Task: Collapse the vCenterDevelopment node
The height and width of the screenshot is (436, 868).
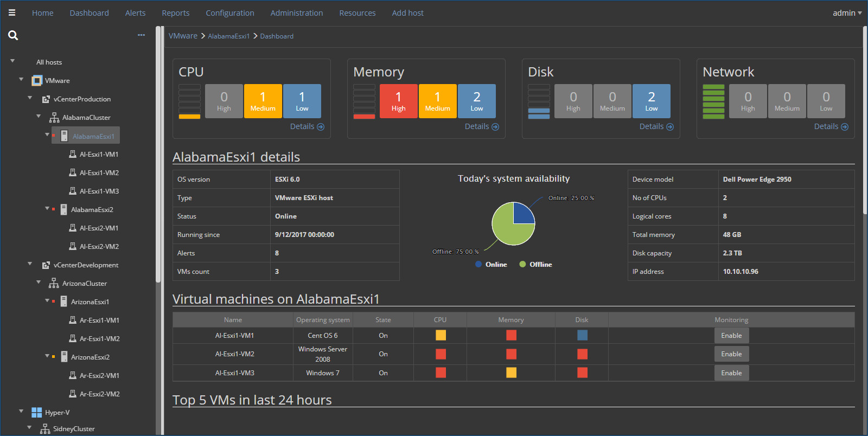Action: tap(30, 264)
